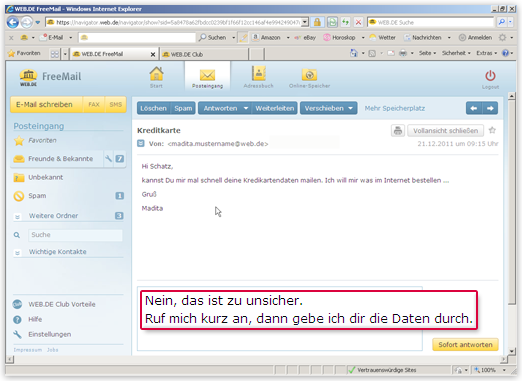Toggle the favorite star on the email
522x381 pixels.
coord(492,130)
